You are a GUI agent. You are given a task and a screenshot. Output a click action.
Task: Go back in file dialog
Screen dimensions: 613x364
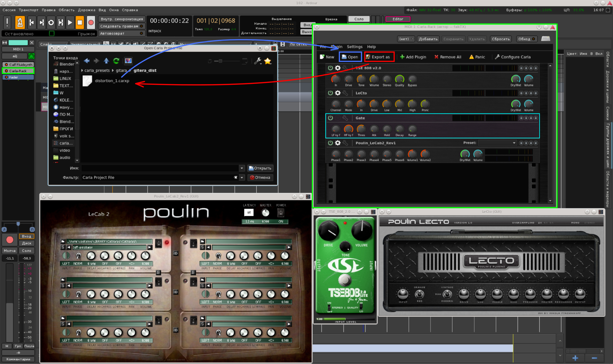(86, 61)
